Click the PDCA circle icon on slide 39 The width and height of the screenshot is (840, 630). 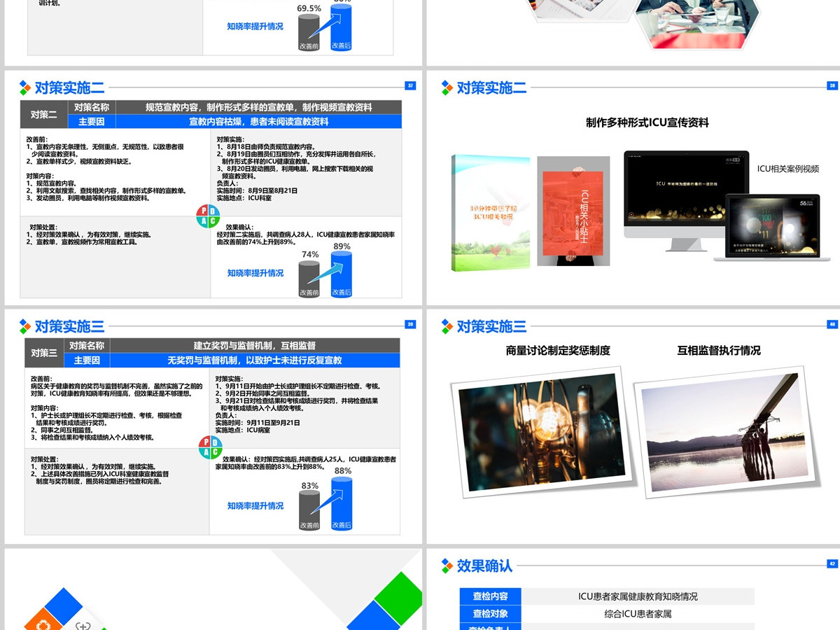pyautogui.click(x=210, y=447)
